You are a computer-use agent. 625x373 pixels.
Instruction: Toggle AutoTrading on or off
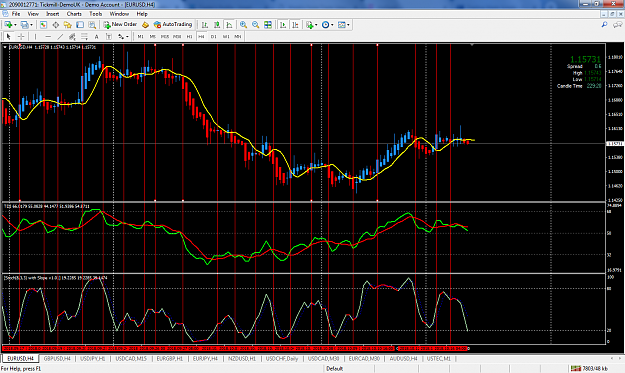click(173, 25)
